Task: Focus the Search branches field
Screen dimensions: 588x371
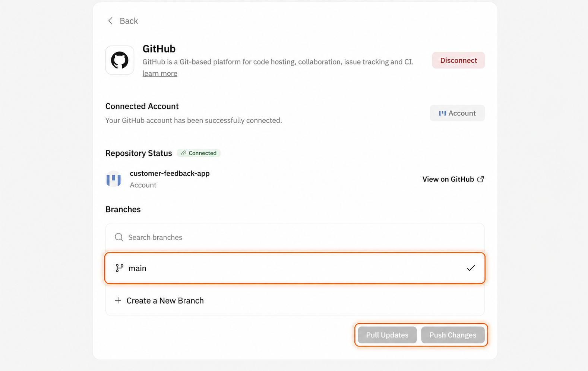Action: pos(295,237)
